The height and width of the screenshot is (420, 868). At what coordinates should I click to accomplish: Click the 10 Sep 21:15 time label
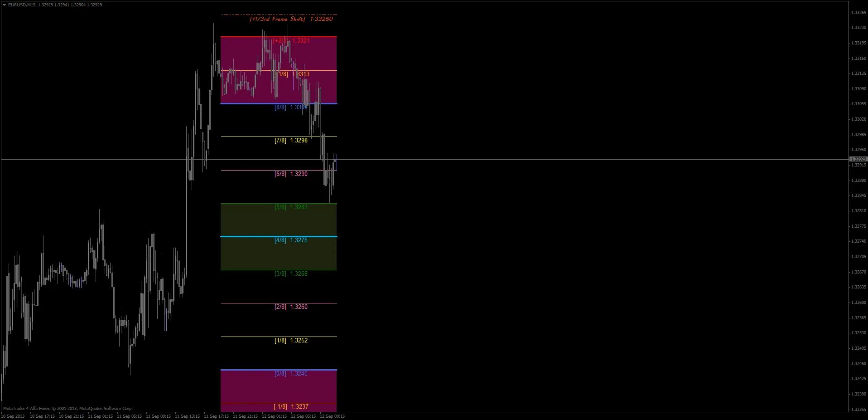point(71,416)
